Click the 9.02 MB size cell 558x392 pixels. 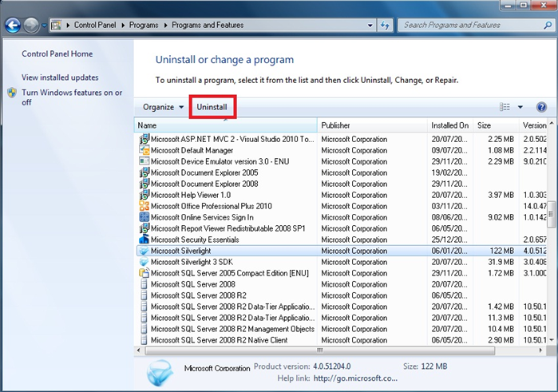pyautogui.click(x=501, y=217)
